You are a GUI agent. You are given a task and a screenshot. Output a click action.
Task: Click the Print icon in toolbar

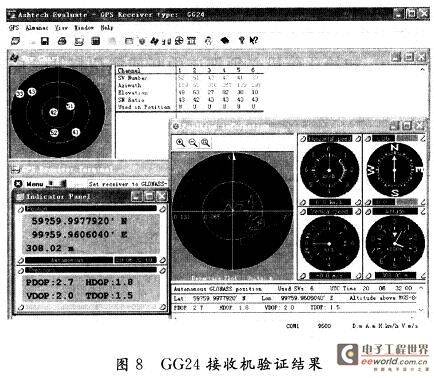coord(62,41)
